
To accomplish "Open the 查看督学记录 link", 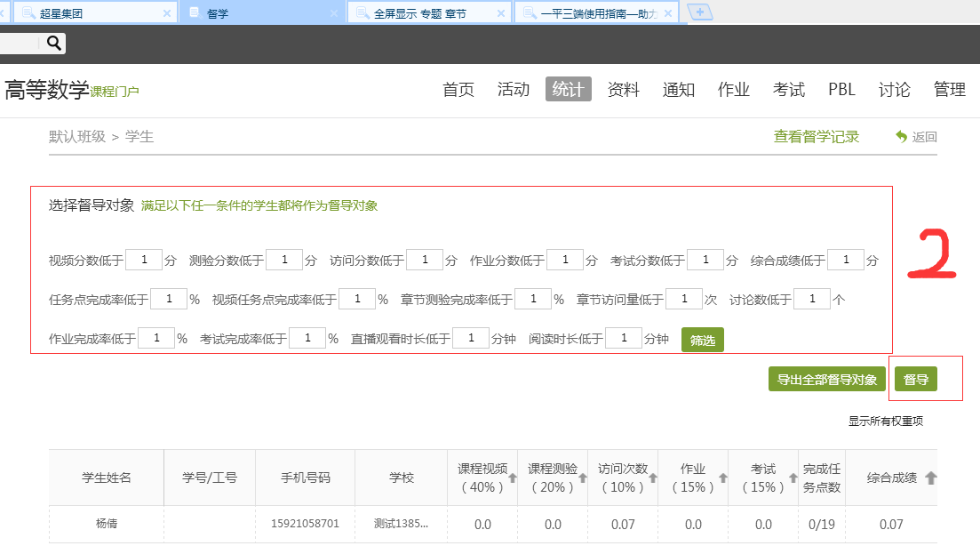I will (815, 136).
